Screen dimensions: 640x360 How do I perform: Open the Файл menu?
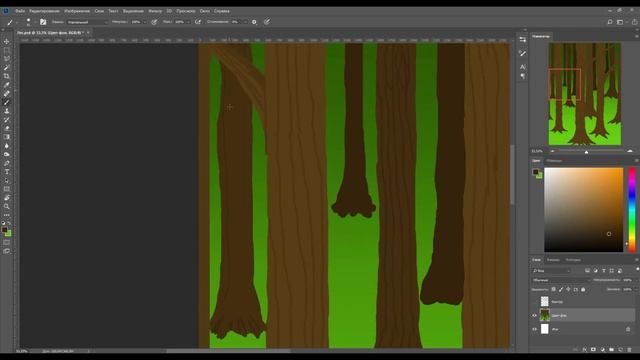pos(20,11)
